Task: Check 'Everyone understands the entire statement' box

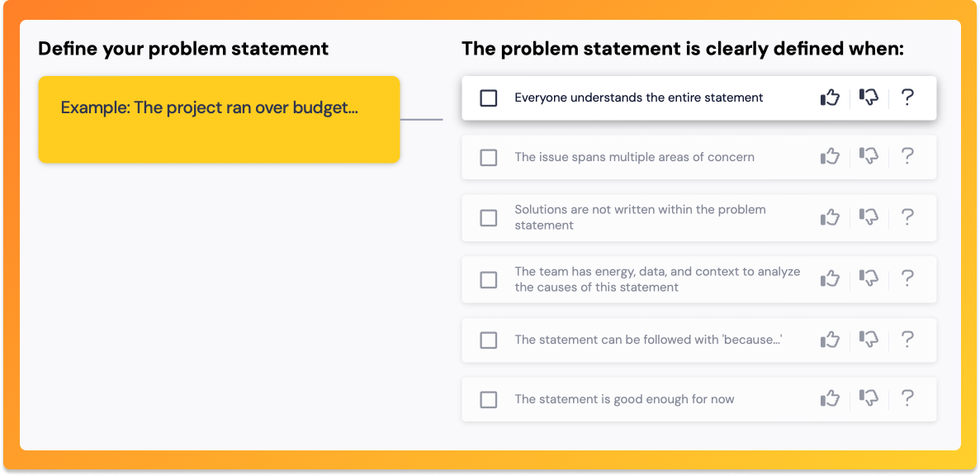Action: 489,98
